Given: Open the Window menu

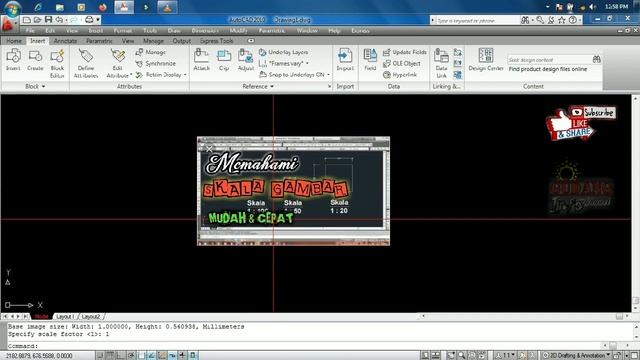Looking at the screenshot, I should [x=307, y=31].
